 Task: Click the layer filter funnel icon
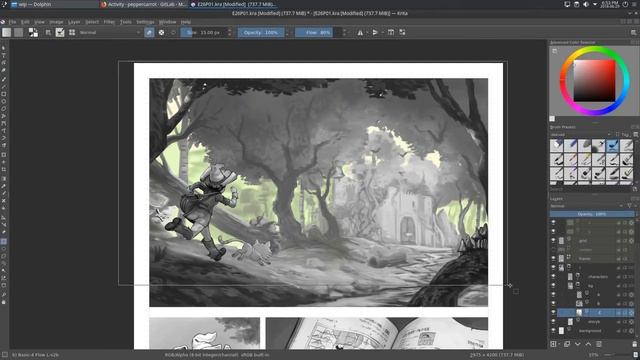(x=629, y=206)
